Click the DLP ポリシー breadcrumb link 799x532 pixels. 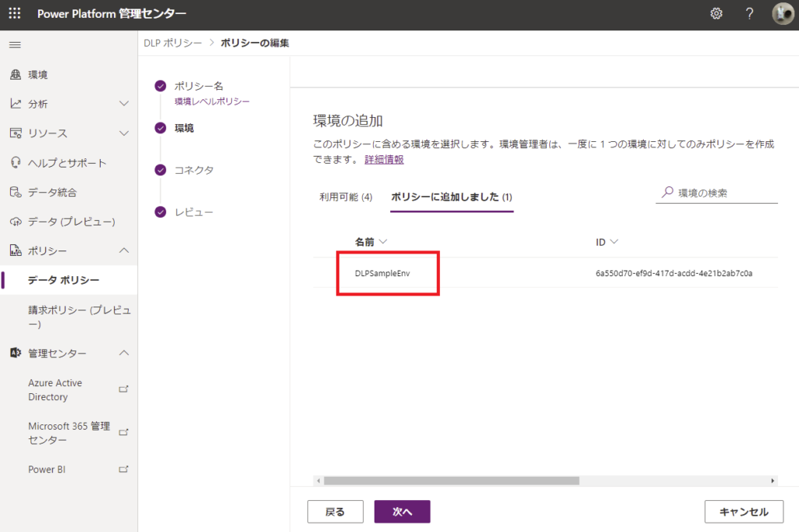(172, 43)
